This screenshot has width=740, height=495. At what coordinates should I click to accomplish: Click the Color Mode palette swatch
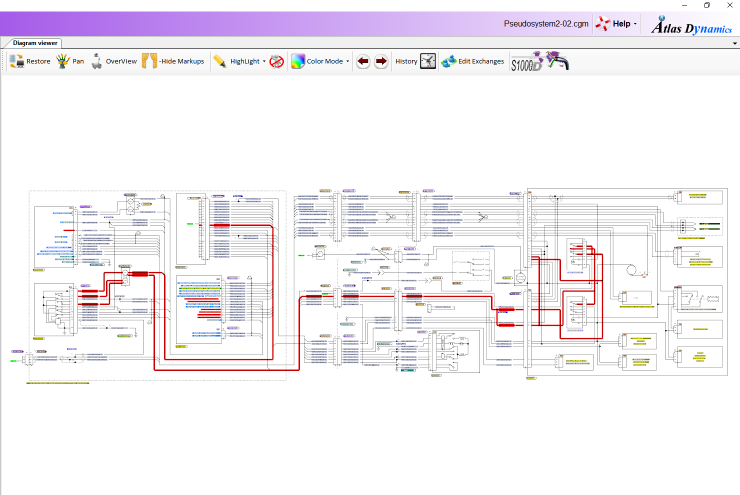click(x=297, y=61)
